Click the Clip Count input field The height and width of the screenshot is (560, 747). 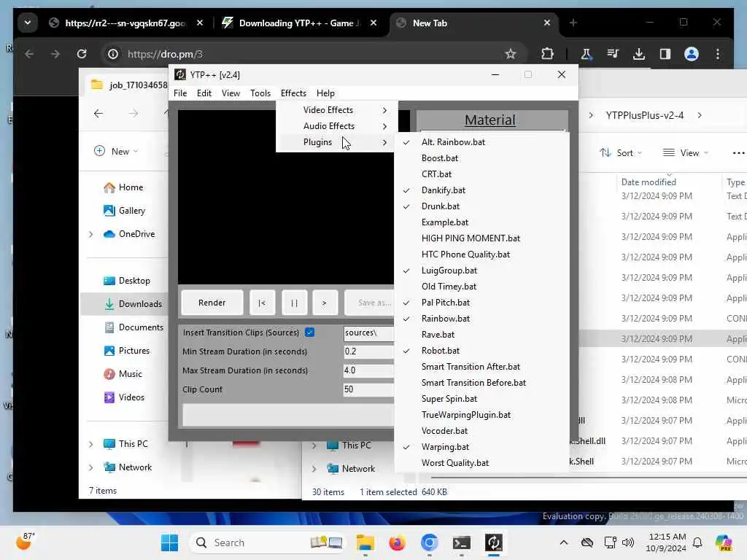pyautogui.click(x=368, y=389)
